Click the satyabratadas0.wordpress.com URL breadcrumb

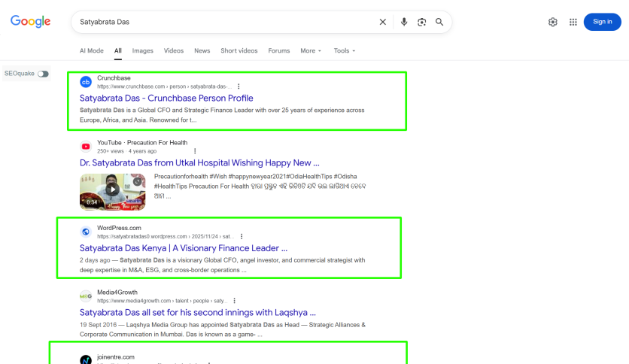pyautogui.click(x=166, y=236)
